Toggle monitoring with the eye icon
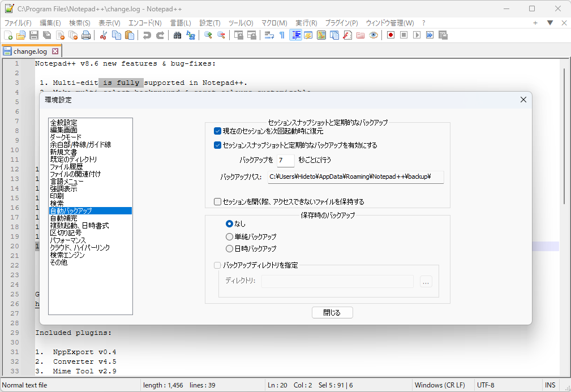 pos(372,35)
